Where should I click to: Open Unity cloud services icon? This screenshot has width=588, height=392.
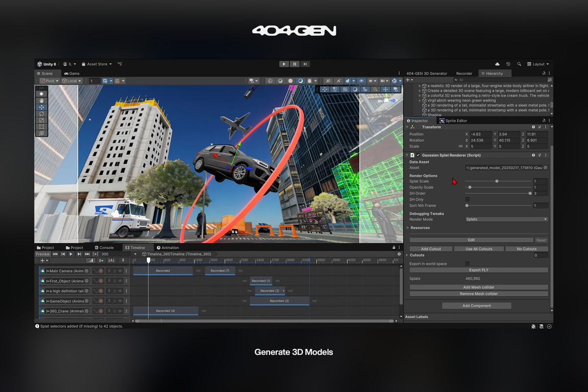tap(497, 64)
